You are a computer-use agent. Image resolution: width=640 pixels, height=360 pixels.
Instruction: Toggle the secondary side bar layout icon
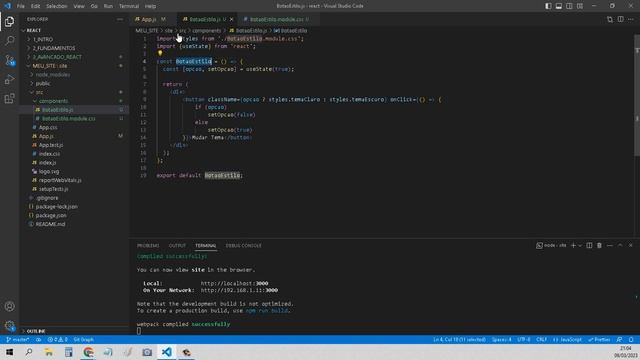pyautogui.click(x=569, y=6)
